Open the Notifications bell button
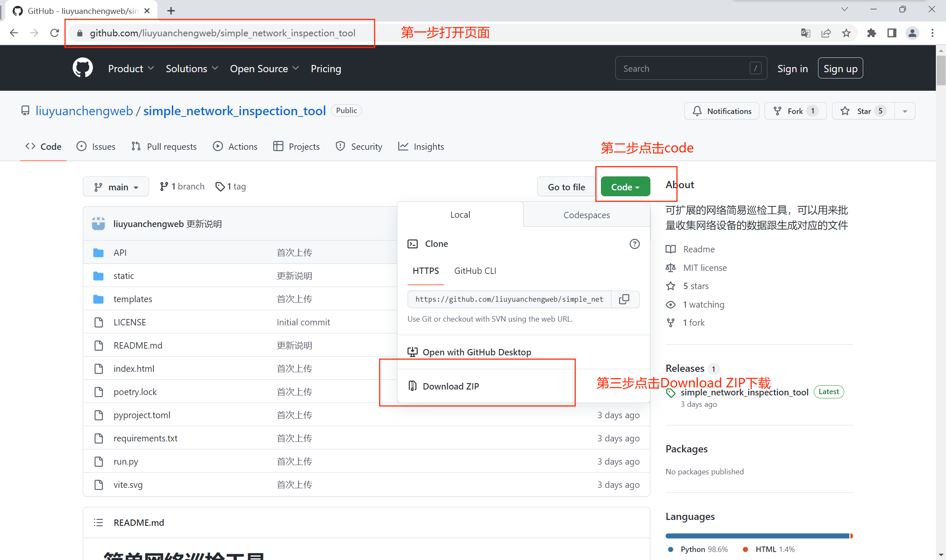This screenshot has width=946, height=560. click(722, 111)
